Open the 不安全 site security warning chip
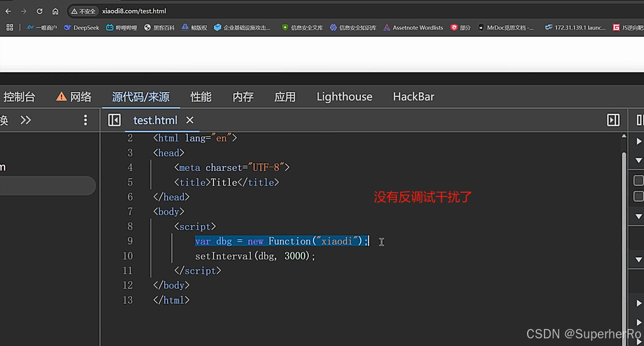644x346 pixels. click(84, 12)
